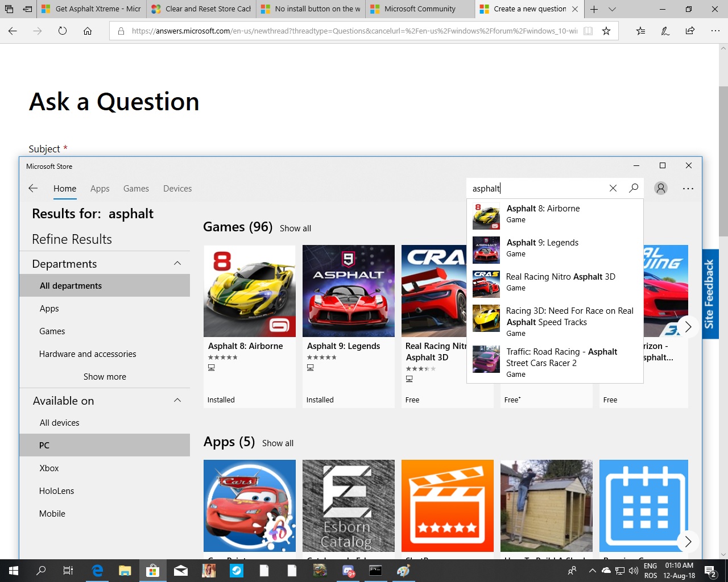Open Edge settings and more menu
Image resolution: width=728 pixels, height=582 pixels.
715,31
